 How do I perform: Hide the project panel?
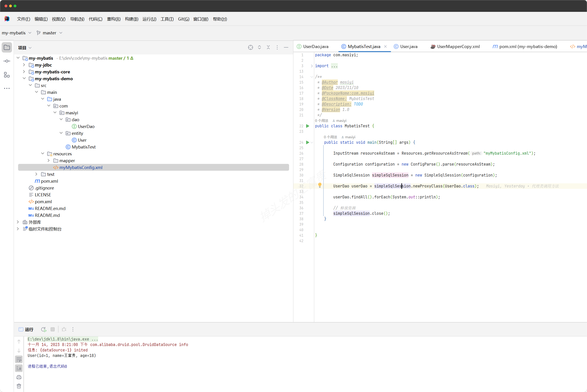click(x=286, y=48)
